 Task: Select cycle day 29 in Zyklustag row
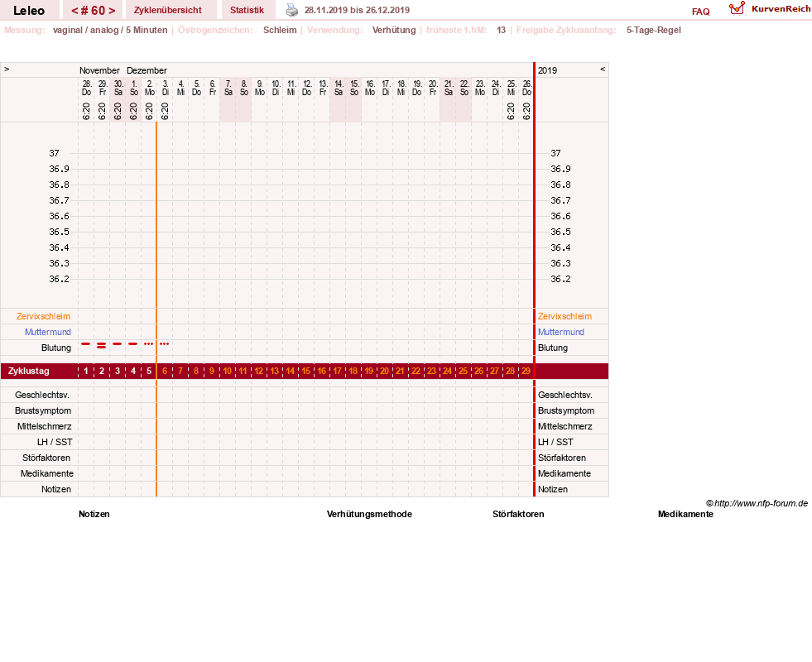[x=526, y=371]
